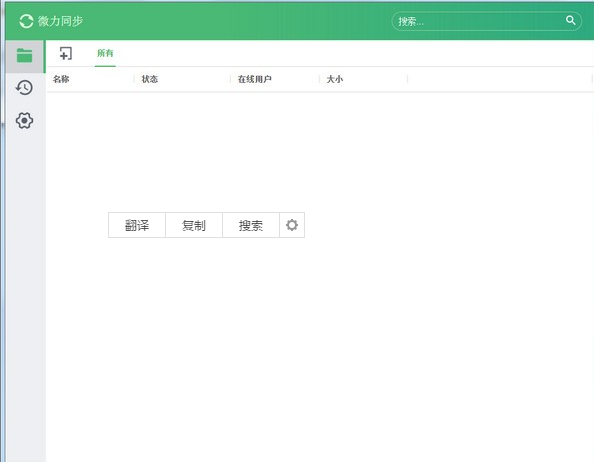The height and width of the screenshot is (462, 594).
Task: Click the add new folder icon
Action: (x=66, y=53)
